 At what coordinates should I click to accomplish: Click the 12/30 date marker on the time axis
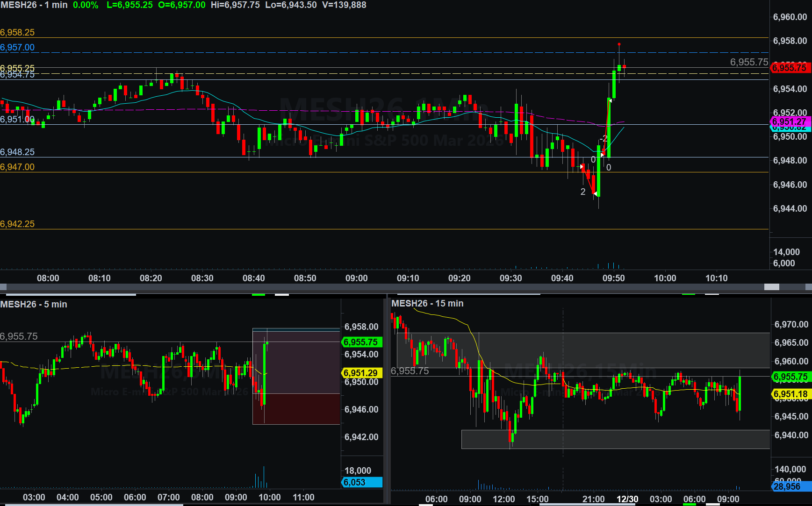[x=627, y=499]
